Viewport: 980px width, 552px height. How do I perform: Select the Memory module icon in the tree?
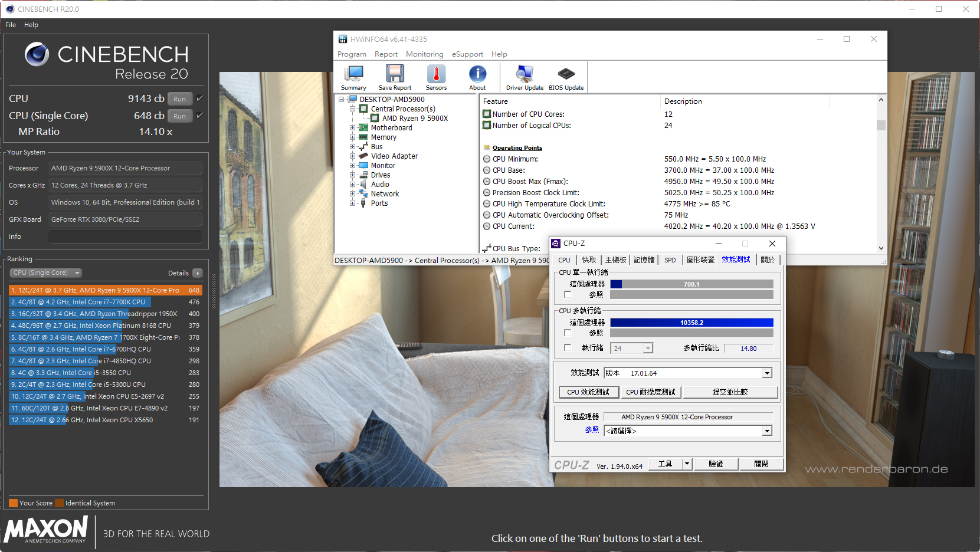363,137
